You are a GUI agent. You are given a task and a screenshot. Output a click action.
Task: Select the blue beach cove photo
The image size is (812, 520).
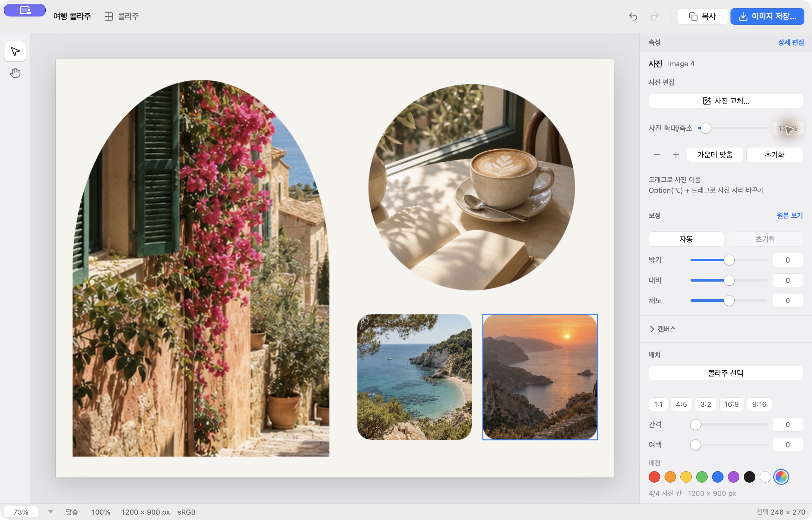pos(414,377)
